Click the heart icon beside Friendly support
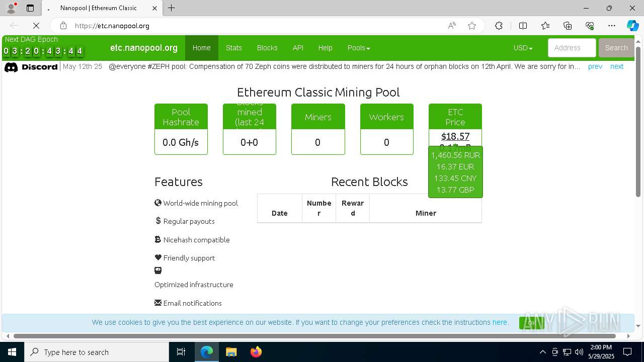644x362 pixels. click(x=158, y=257)
